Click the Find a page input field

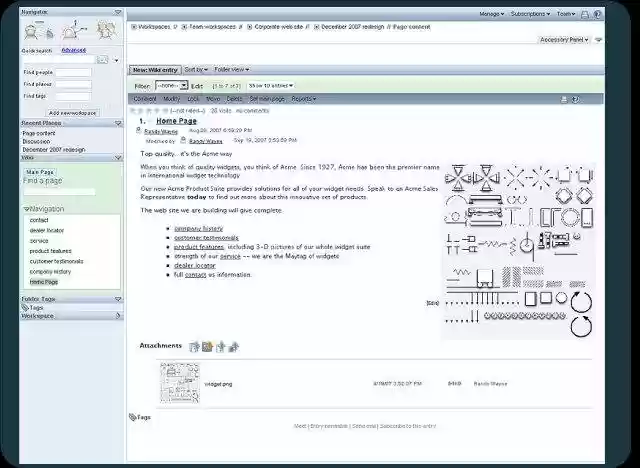click(x=60, y=192)
